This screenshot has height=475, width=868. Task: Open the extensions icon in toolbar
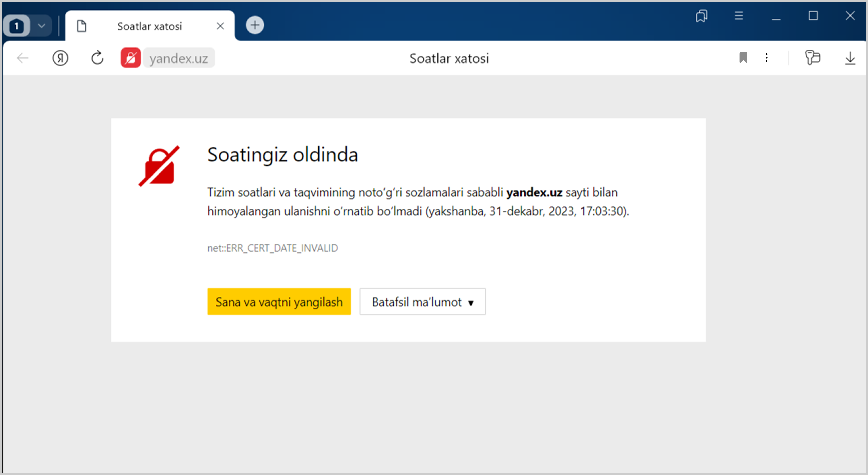812,58
